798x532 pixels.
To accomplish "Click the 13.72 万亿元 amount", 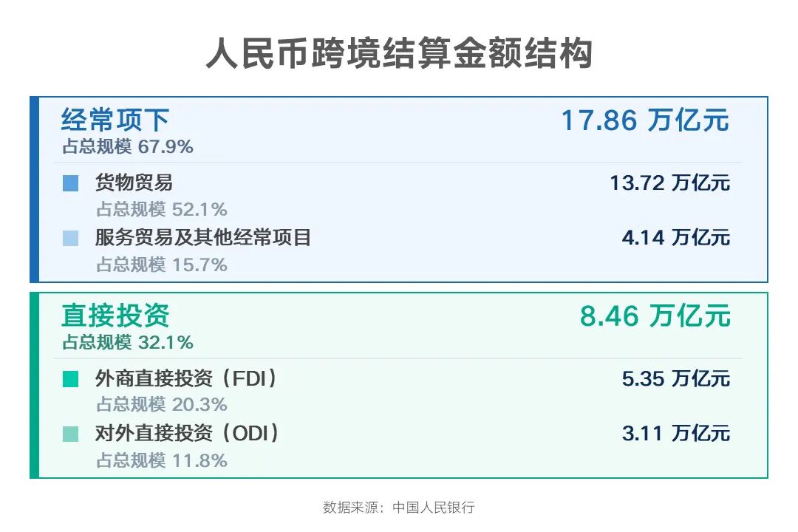I will coord(669,183).
